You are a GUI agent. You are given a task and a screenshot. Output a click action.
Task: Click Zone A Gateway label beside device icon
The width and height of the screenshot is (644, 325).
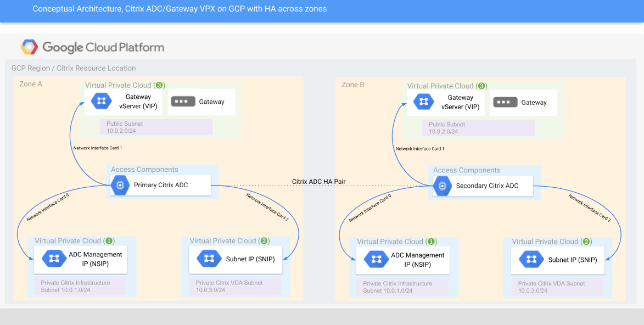tap(212, 102)
